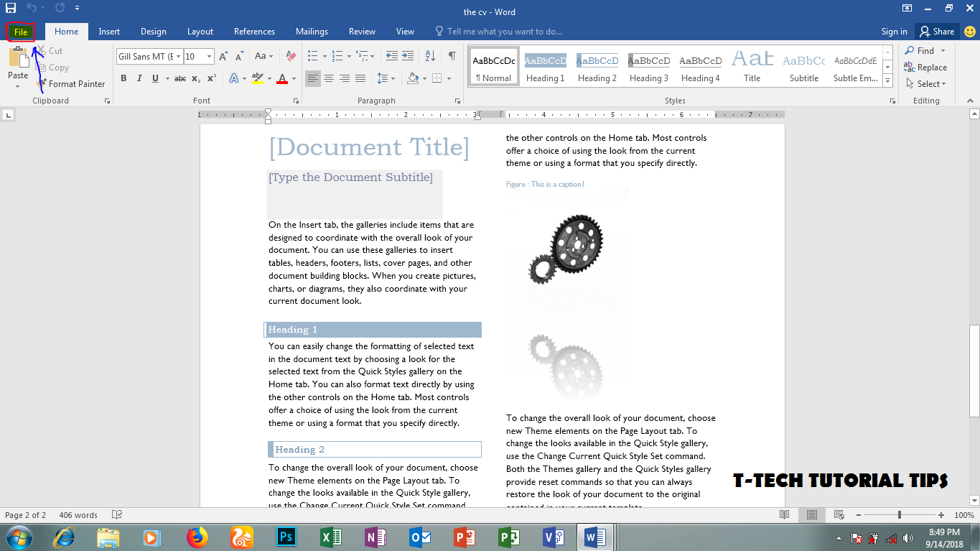Open Firefox from the taskbar
The image size is (980, 551).
coord(197,537)
